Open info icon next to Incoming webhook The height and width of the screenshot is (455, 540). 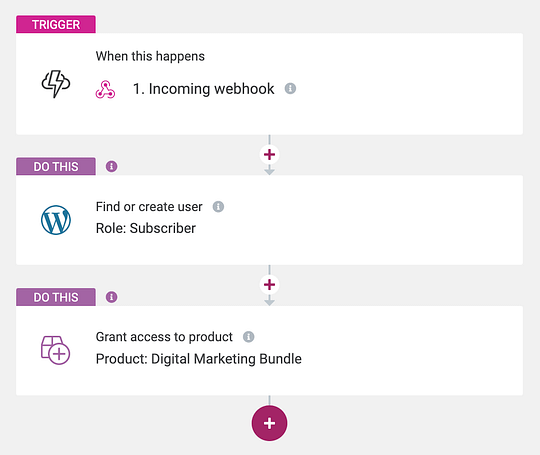coord(290,89)
